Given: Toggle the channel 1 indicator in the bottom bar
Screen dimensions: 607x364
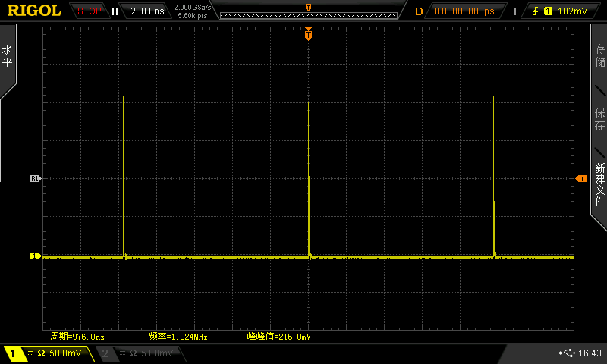Looking at the screenshot, I should pos(13,353).
